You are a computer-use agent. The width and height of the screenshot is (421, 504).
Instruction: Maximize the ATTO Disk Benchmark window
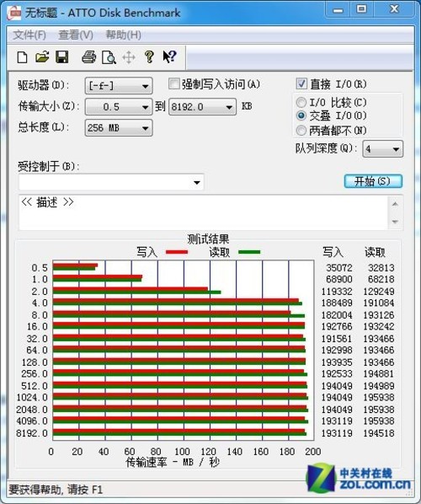coord(361,9)
